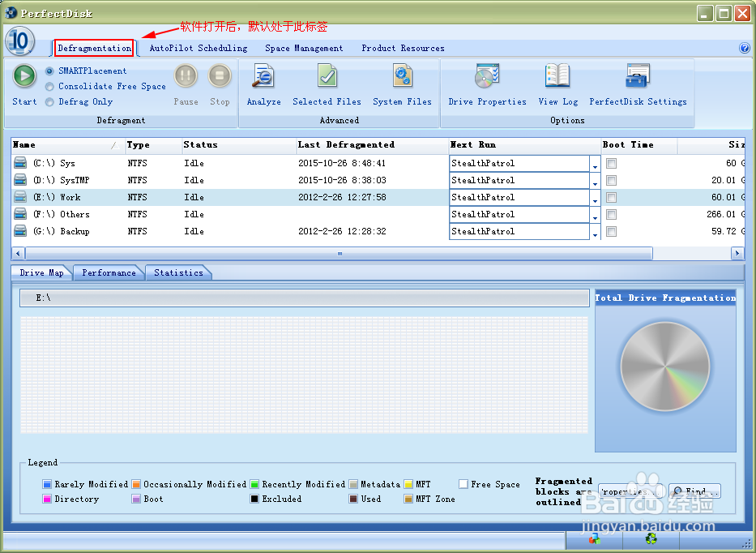Click the drive icon for F:\ Others
This screenshot has width=756, height=553.
click(x=20, y=214)
